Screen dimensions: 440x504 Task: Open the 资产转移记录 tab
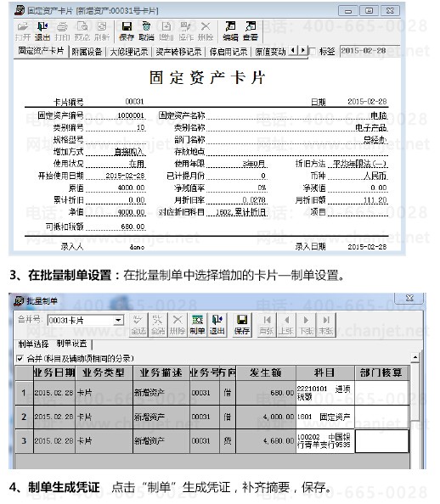178,52
